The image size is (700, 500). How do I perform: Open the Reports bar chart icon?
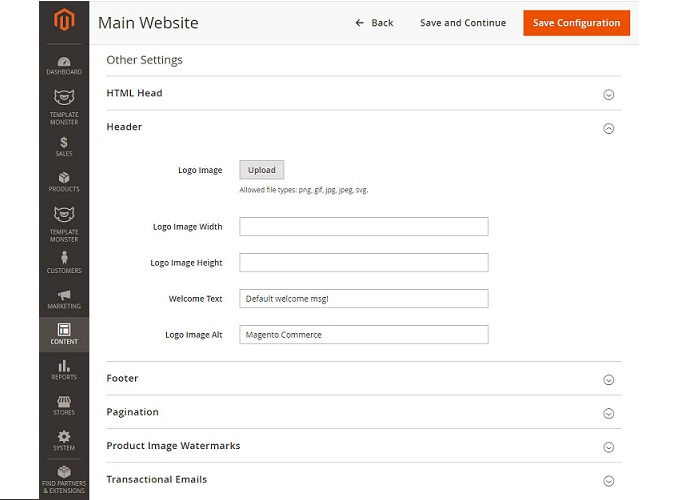point(64,366)
